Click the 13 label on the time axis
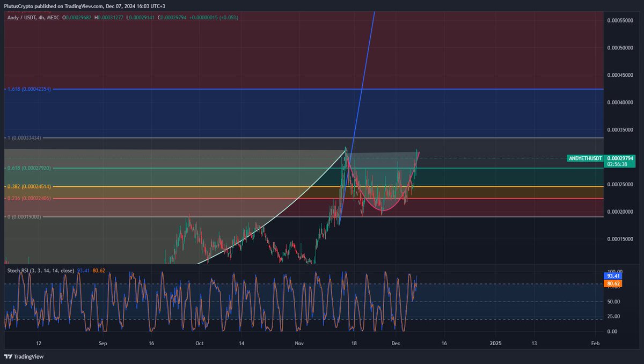644x364 pixels. [534, 343]
